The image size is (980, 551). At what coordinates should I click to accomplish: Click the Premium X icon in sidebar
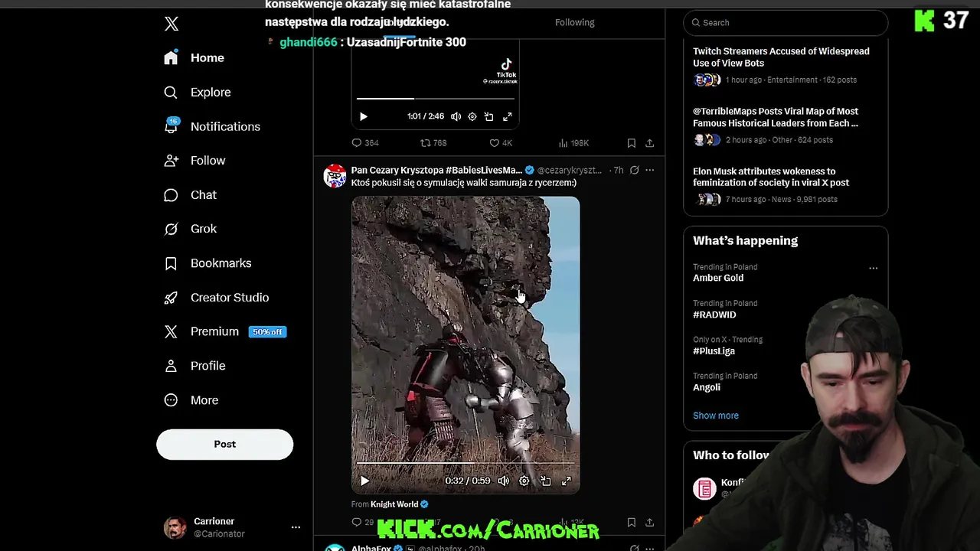pyautogui.click(x=171, y=331)
